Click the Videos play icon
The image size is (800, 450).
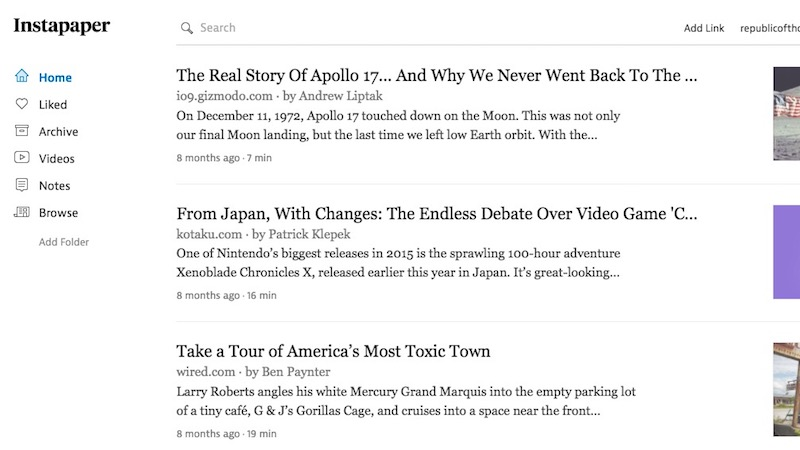point(21,157)
